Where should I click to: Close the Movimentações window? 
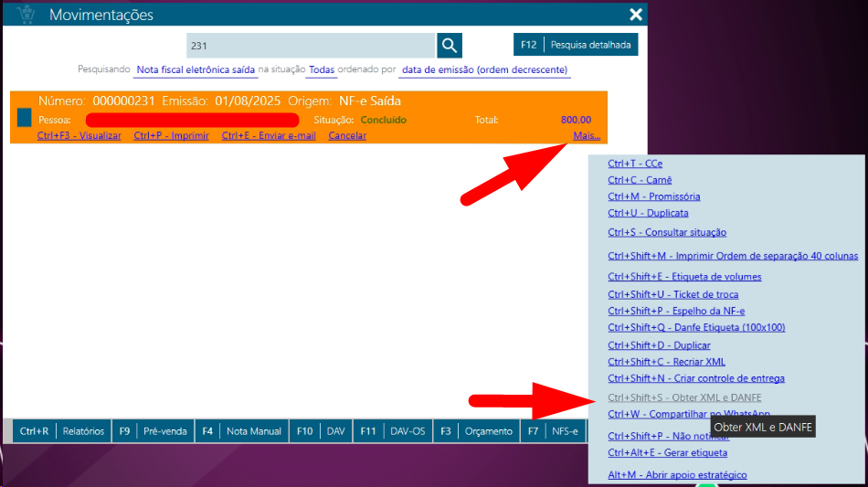[636, 15]
